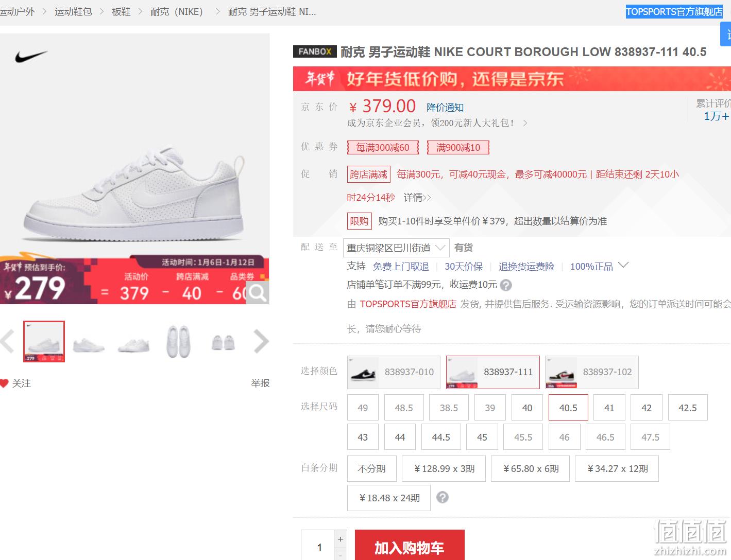Select the fifth thumbnail showing shoes from behind
This screenshot has width=731, height=560.
(x=223, y=343)
